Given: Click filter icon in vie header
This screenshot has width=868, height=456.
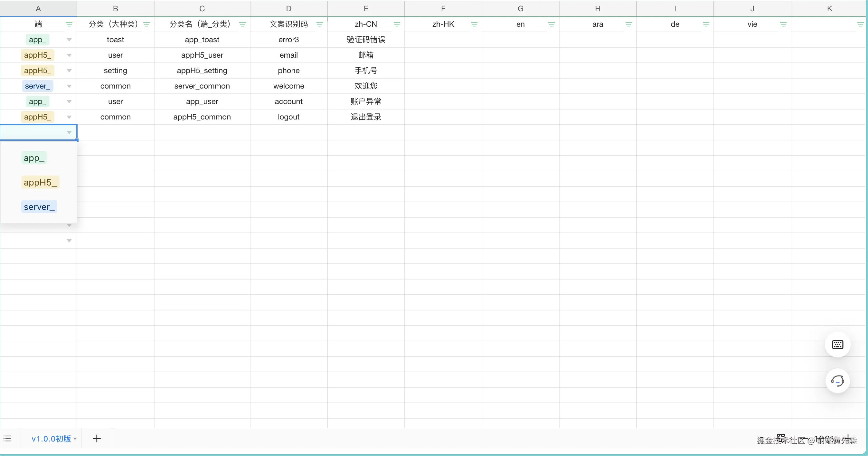Looking at the screenshot, I should (x=783, y=24).
